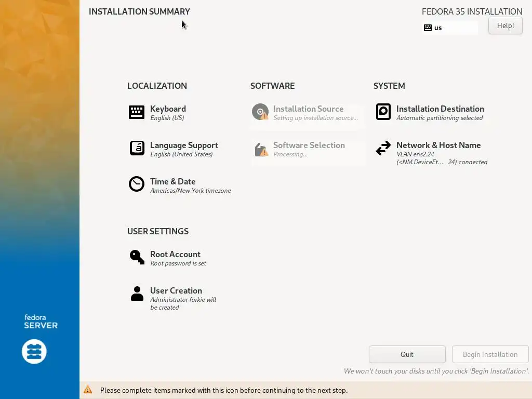The width and height of the screenshot is (532, 399).
Task: Click the Installation Destination disk icon
Action: 383,112
